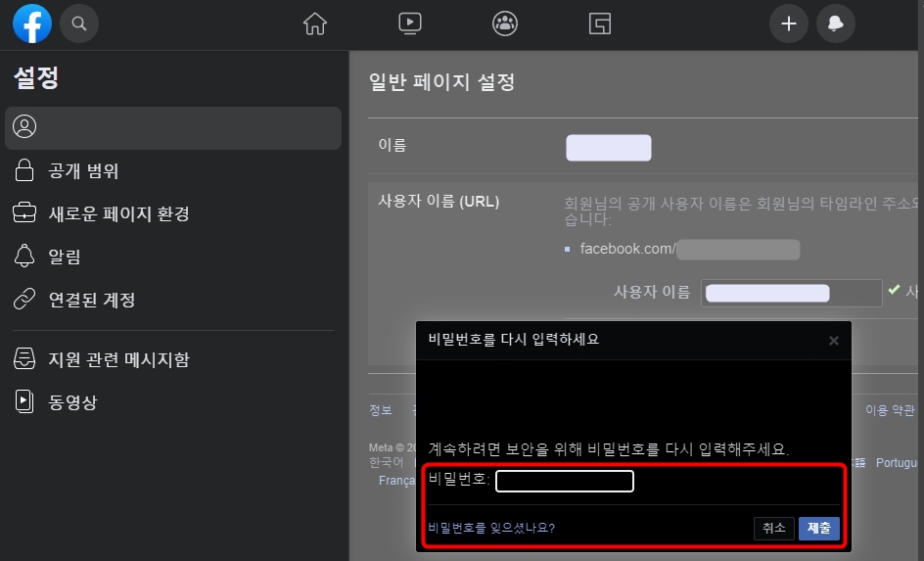Screen dimensions: 924x561
Task: Click the plus Create button
Action: coord(789,23)
